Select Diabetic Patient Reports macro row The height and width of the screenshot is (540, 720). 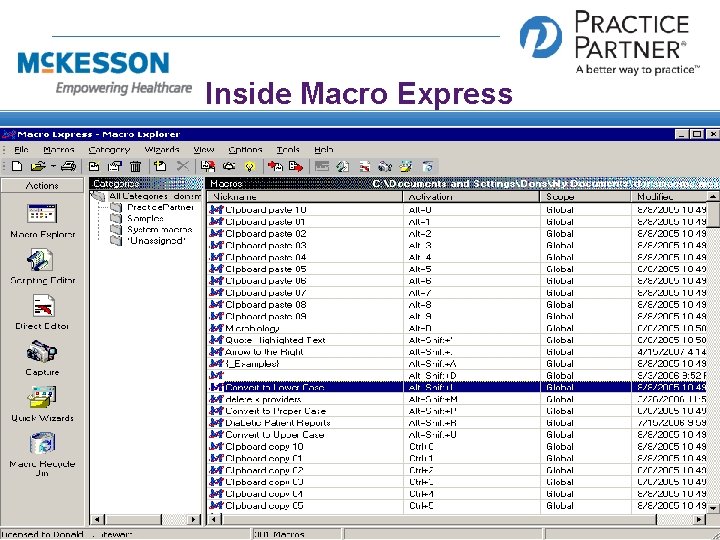(x=457, y=423)
